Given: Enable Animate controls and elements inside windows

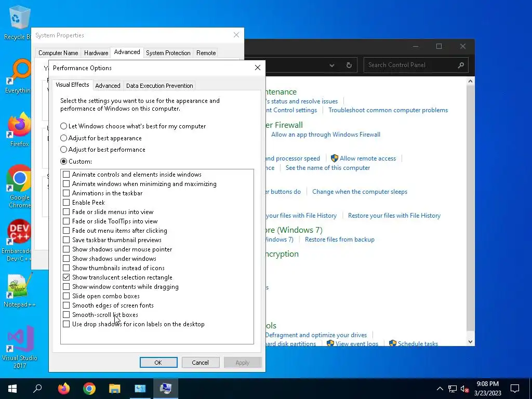Looking at the screenshot, I should [x=66, y=175].
